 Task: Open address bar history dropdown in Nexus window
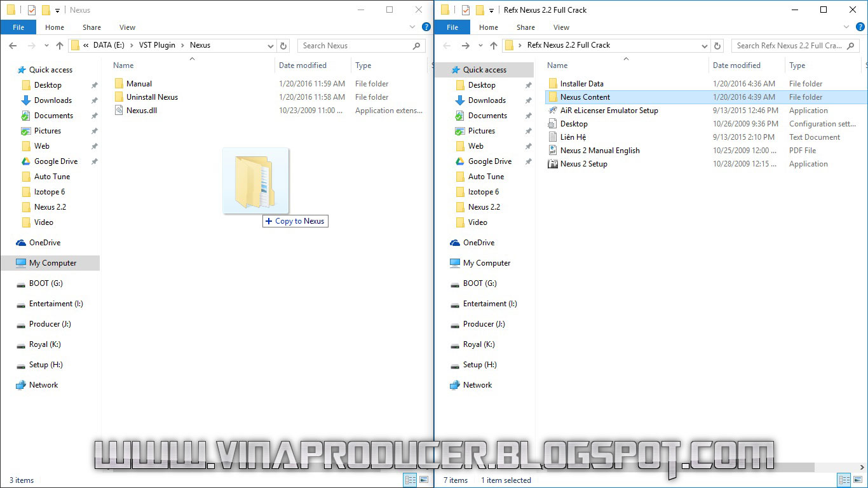pyautogui.click(x=271, y=46)
